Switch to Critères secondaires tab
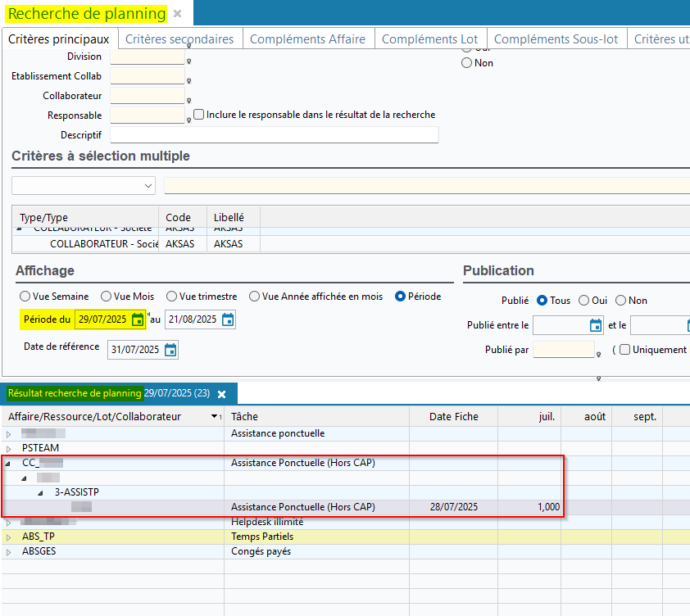The width and height of the screenshot is (690, 616). click(x=179, y=39)
